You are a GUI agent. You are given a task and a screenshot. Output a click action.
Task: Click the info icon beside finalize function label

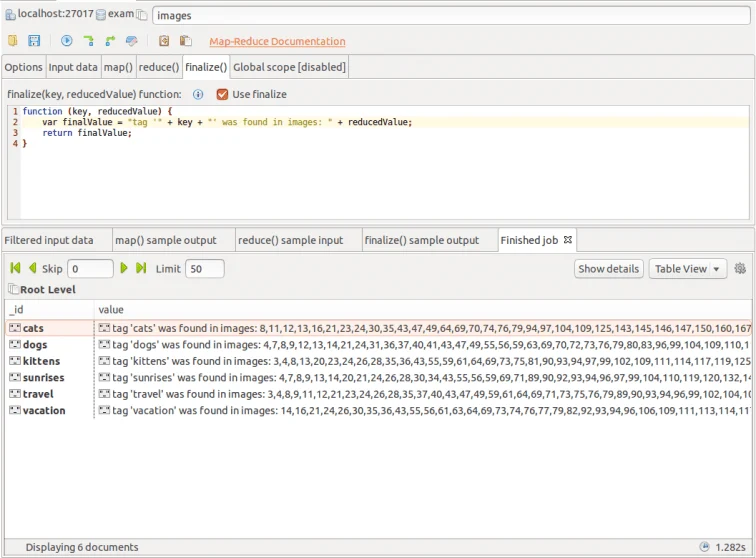[x=198, y=94]
